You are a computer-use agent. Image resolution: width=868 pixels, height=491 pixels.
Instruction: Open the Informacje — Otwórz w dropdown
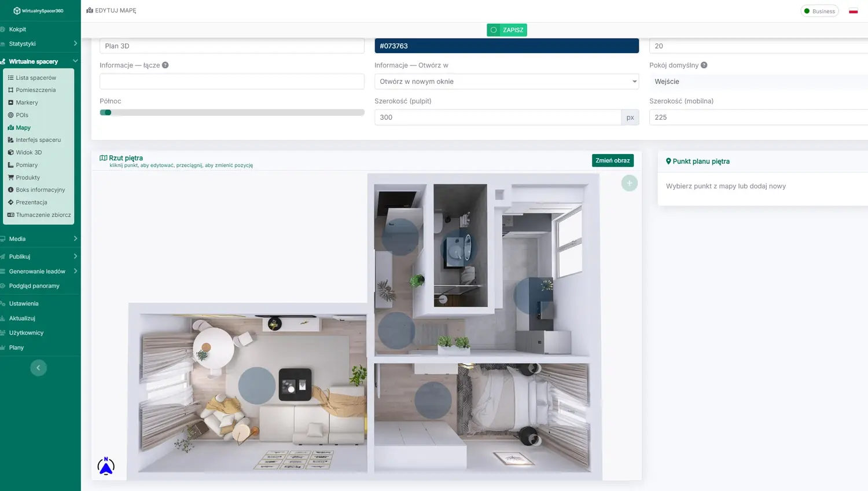pyautogui.click(x=506, y=82)
